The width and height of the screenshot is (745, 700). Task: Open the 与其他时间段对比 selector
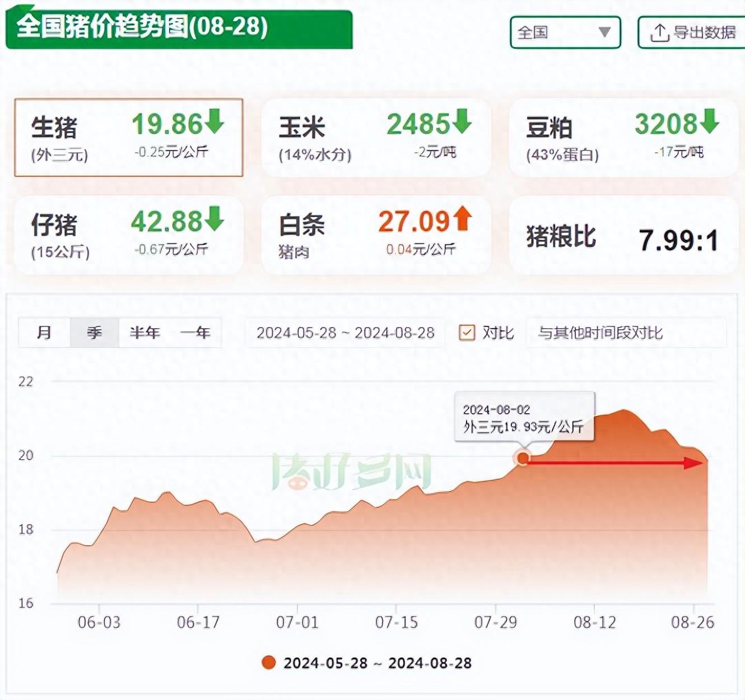(x=625, y=333)
